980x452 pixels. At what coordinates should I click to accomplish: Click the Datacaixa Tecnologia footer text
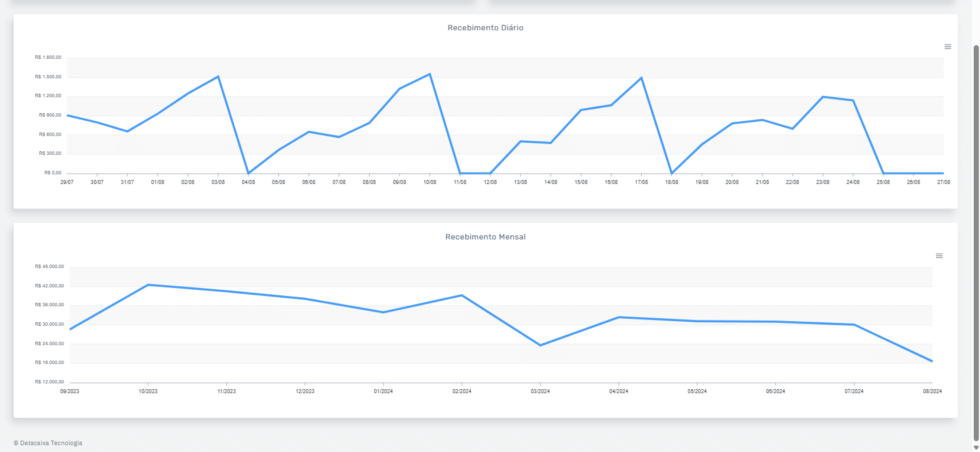point(48,443)
